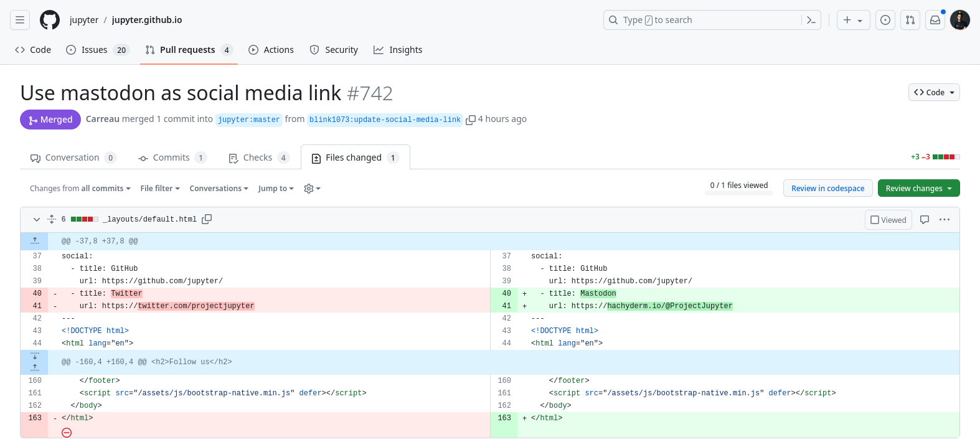Mark the file as Viewed
The width and height of the screenshot is (980, 447).
(x=888, y=220)
